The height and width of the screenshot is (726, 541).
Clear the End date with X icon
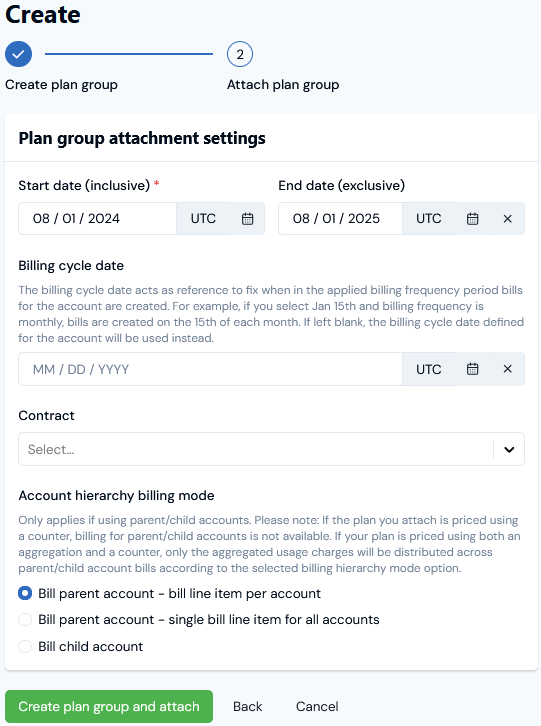pyautogui.click(x=508, y=219)
